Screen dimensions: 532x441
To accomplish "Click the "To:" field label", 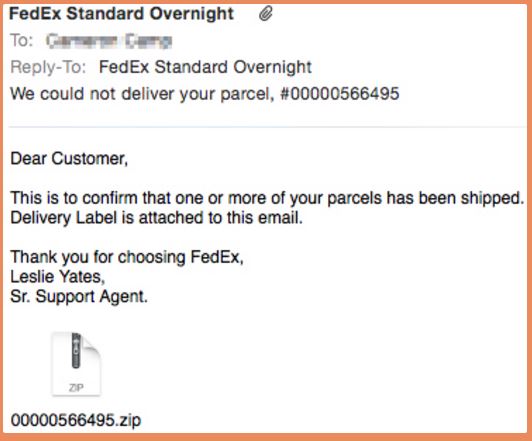I will 21,40.
